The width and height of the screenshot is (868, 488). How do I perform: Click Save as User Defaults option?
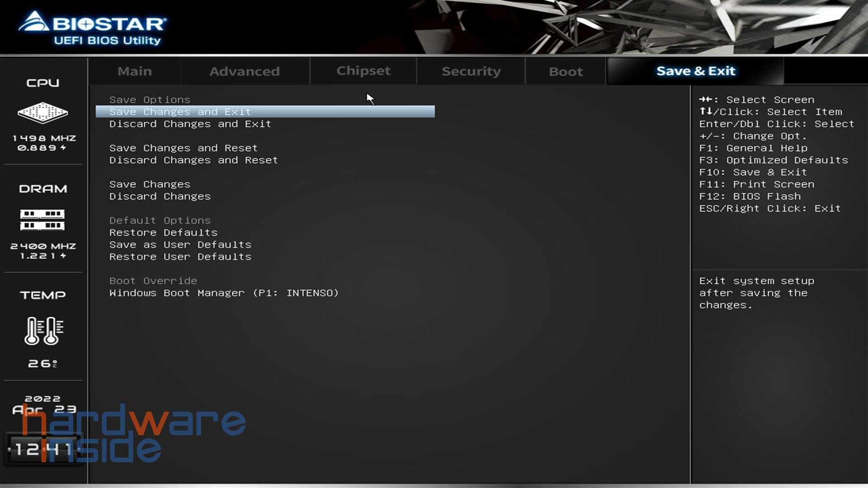(x=180, y=244)
